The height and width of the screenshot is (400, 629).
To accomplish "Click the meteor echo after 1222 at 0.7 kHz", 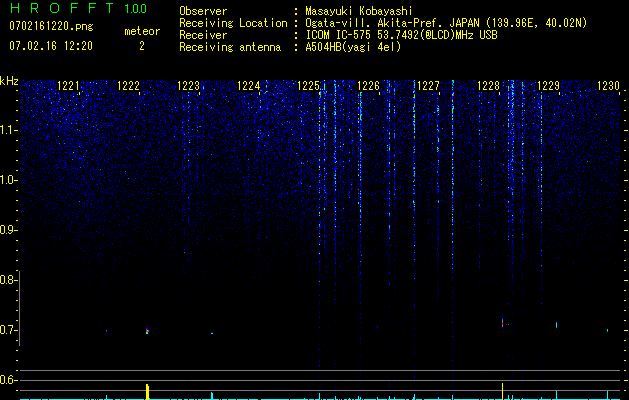I will 147,331.
